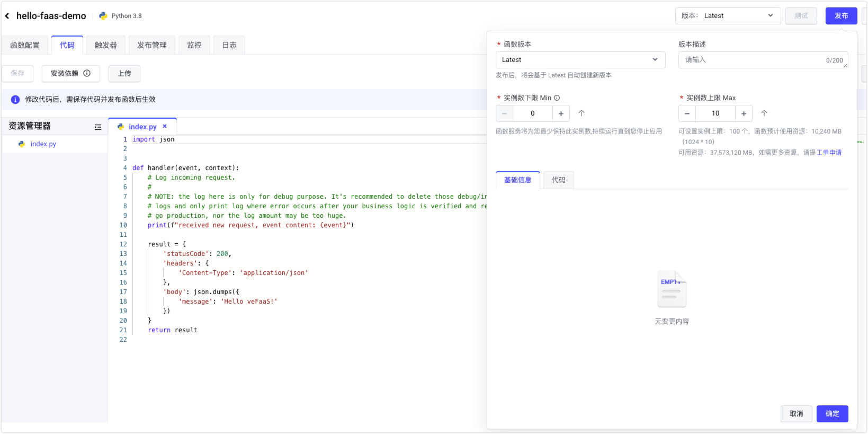
Task: Click the 安装依赖 button
Action: [x=71, y=74]
